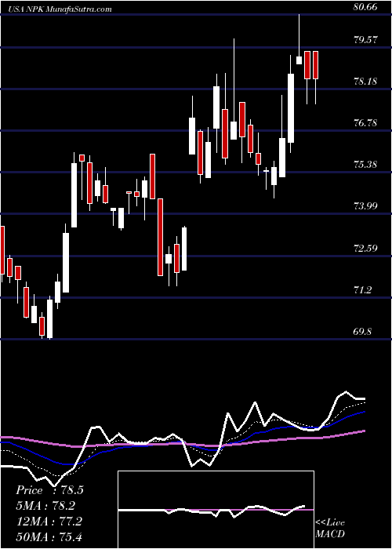Image resolution: width=392 pixels, height=549 pixels.
Task: Click the 75.38 price axis label
Action: 365,165
